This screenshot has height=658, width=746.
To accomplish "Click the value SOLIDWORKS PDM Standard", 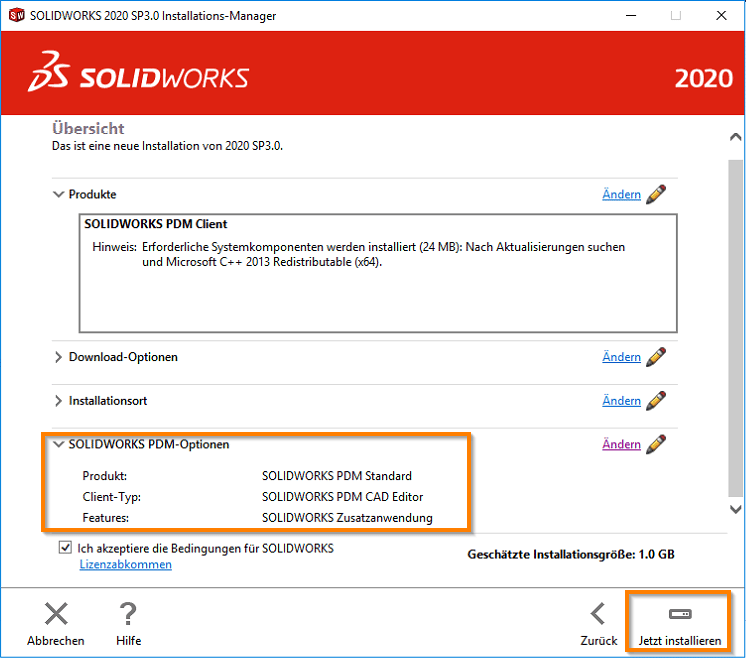I will pos(337,476).
